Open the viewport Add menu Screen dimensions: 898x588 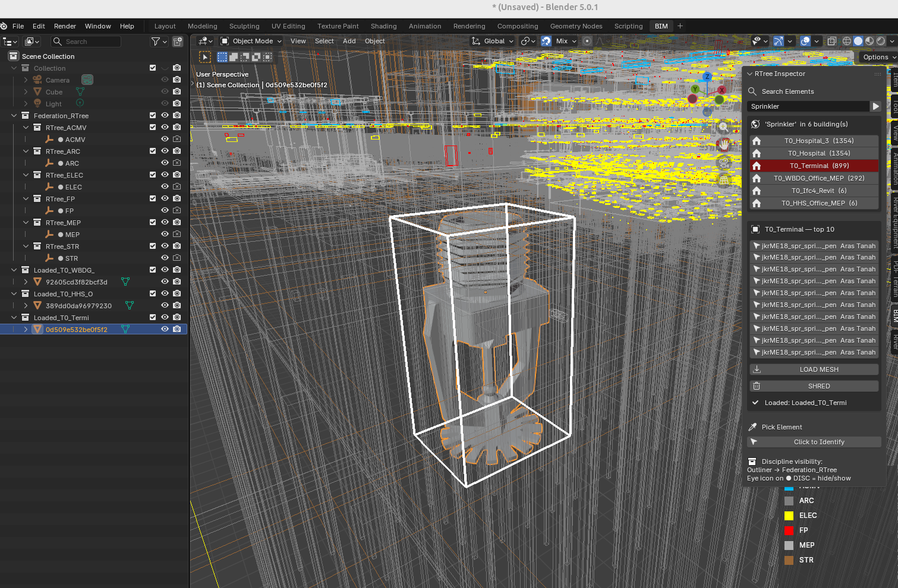pyautogui.click(x=349, y=41)
